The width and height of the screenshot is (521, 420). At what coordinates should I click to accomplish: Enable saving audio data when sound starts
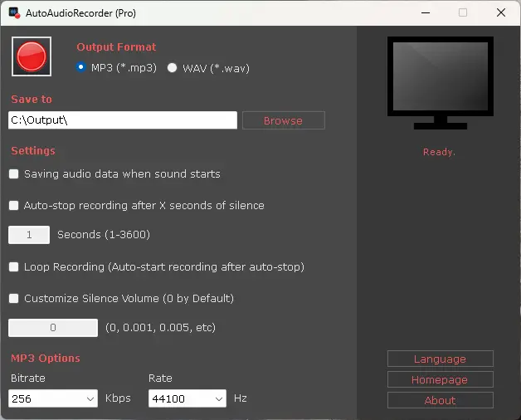coord(14,174)
